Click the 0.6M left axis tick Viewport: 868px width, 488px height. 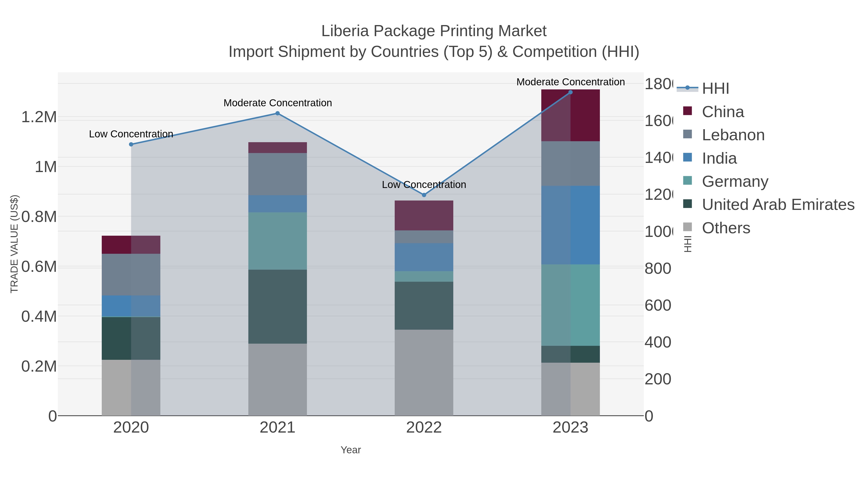[x=39, y=267]
